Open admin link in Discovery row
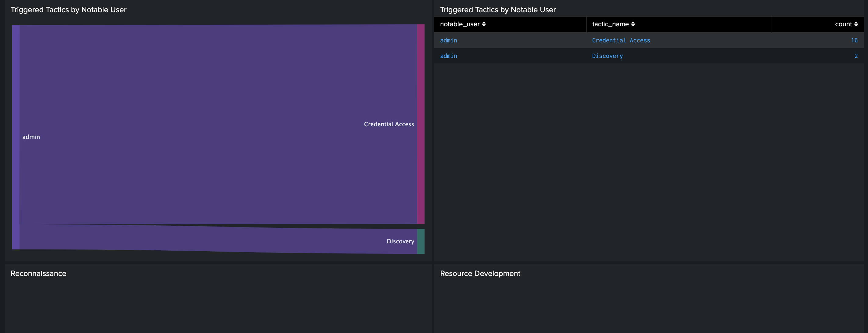Screen dimensions: 868x333 tap(449, 56)
